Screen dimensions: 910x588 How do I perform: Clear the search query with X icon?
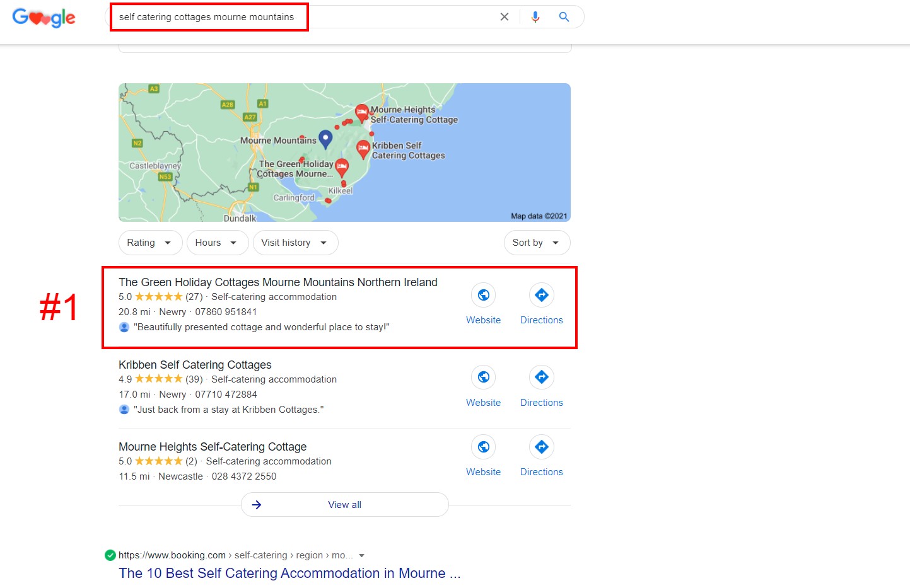click(x=504, y=17)
